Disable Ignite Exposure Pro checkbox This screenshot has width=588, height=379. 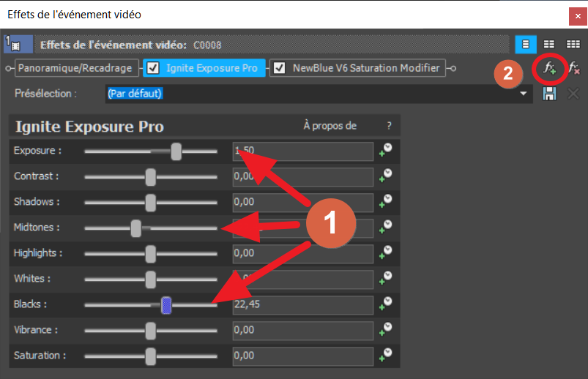153,68
